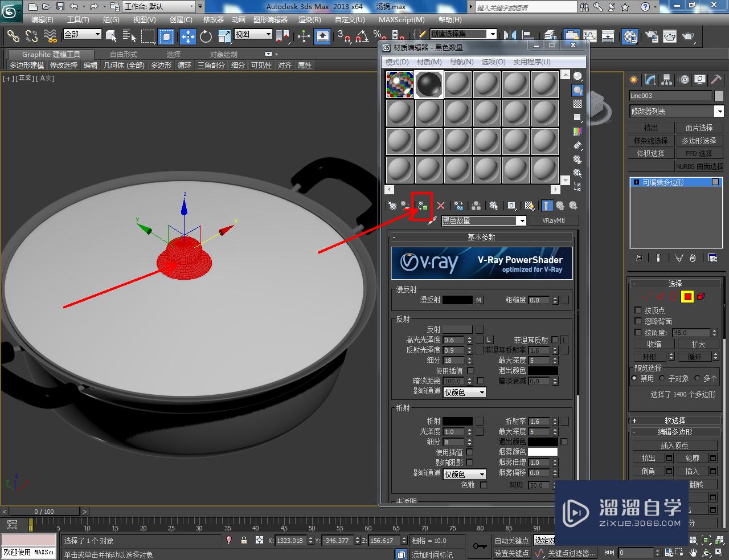729x560 pixels.
Task: Open Material Editor toolbar icon
Action: click(630, 36)
